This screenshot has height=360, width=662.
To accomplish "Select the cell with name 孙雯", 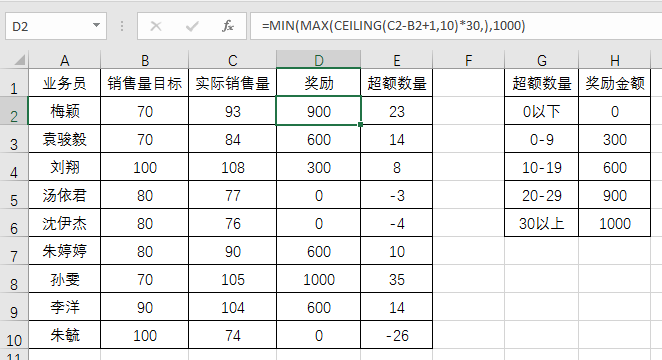I will (x=65, y=279).
